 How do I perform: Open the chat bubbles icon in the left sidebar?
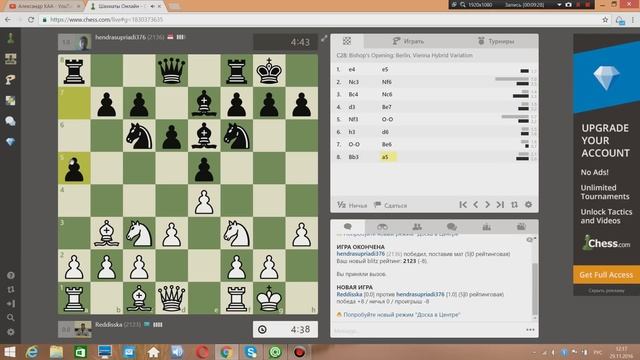pos(11,121)
